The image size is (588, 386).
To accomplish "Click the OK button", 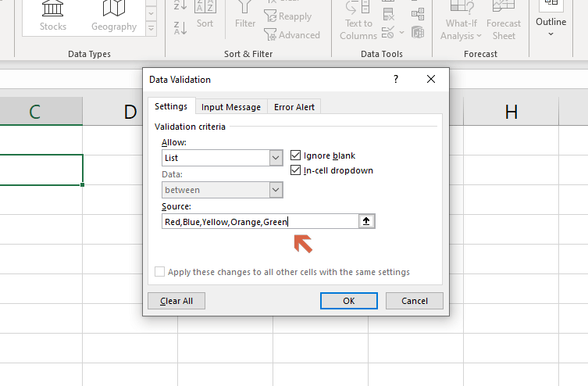I will coord(349,301).
